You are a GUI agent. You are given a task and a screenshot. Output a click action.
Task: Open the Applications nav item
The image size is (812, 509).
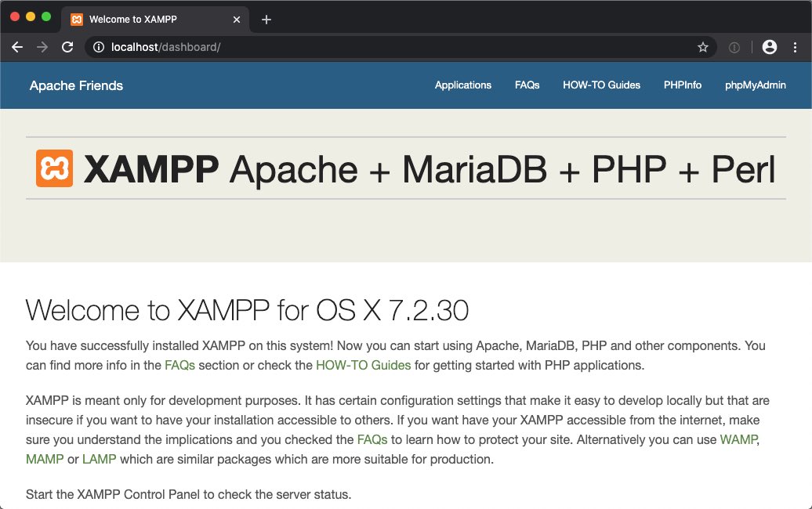click(463, 85)
